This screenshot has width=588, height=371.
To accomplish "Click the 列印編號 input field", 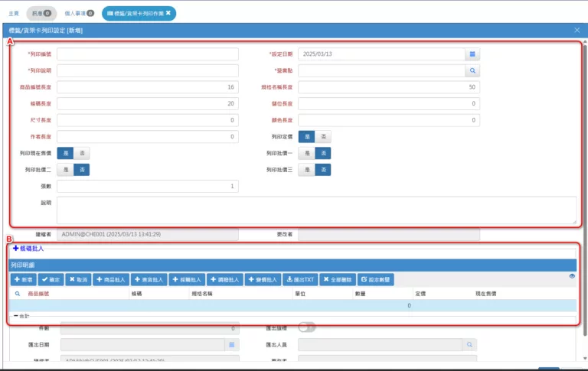I will coord(147,54).
